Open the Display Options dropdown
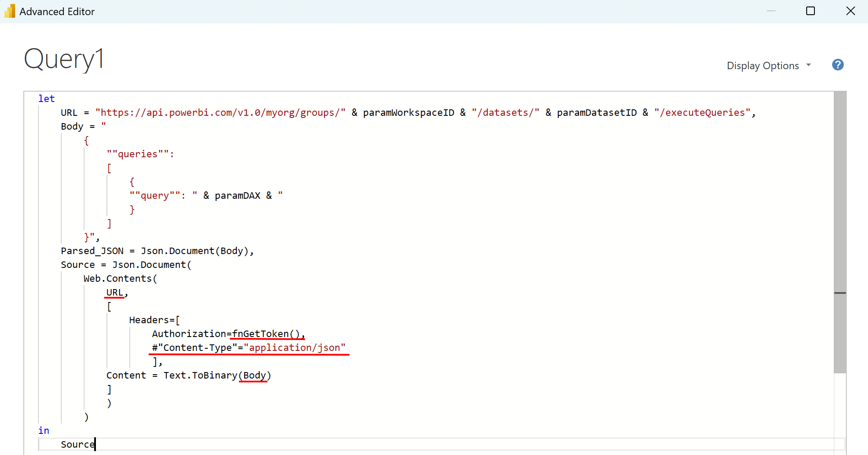 tap(763, 66)
